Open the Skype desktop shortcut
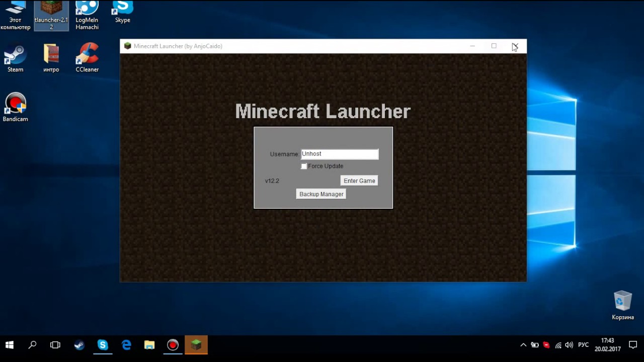This screenshot has height=362, width=644. (x=123, y=13)
